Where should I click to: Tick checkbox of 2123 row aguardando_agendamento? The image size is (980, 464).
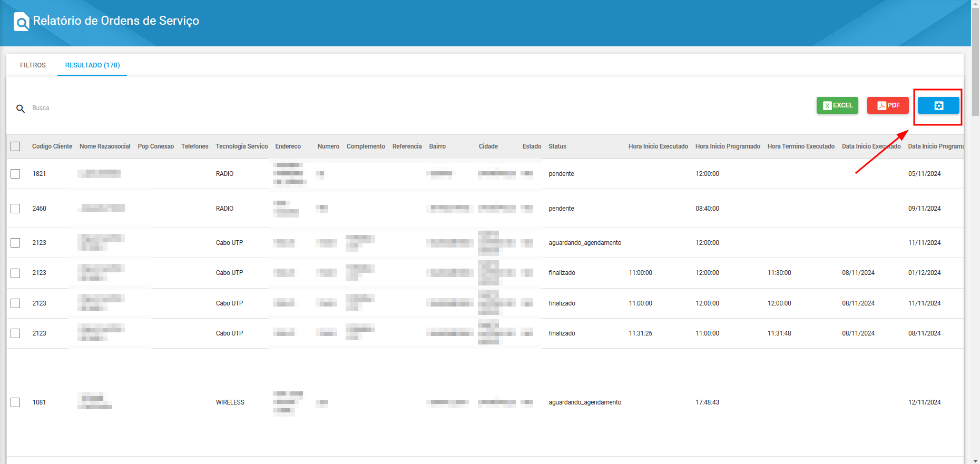[15, 243]
